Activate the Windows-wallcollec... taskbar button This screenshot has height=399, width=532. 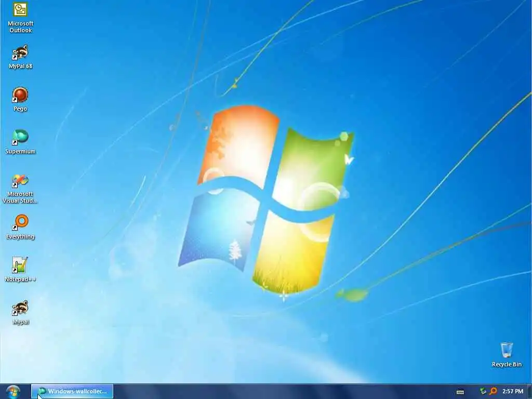tap(72, 392)
